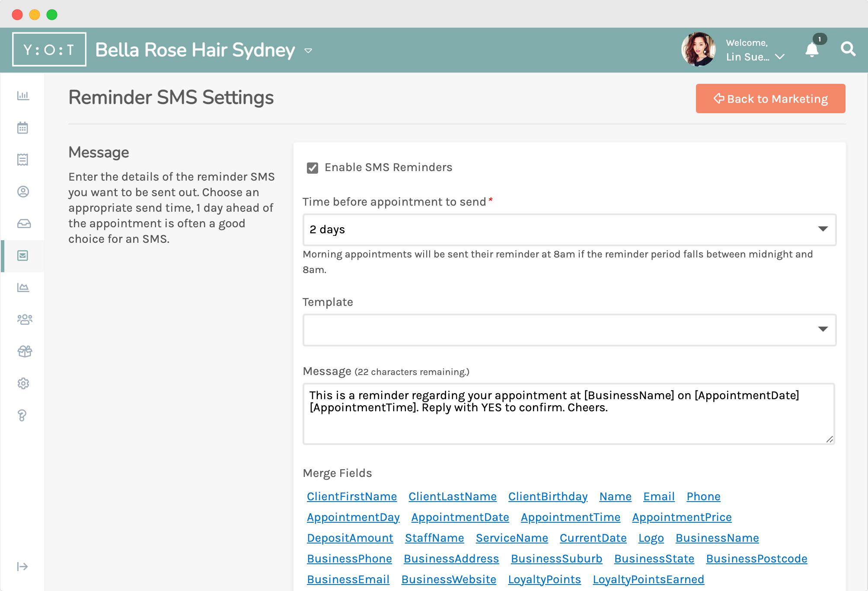Insert AppointmentTime merge field

[571, 517]
